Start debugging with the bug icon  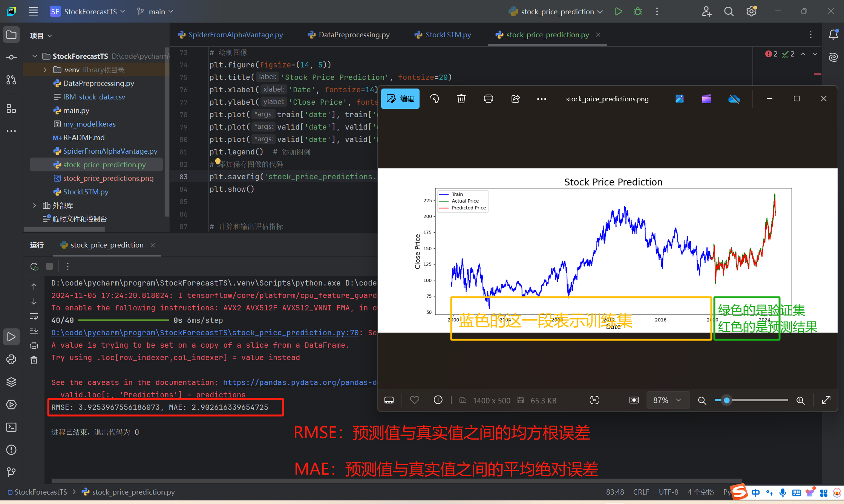[637, 11]
